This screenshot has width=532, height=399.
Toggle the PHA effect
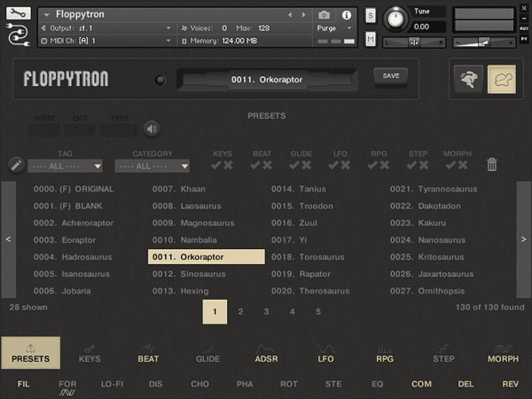[x=245, y=384]
